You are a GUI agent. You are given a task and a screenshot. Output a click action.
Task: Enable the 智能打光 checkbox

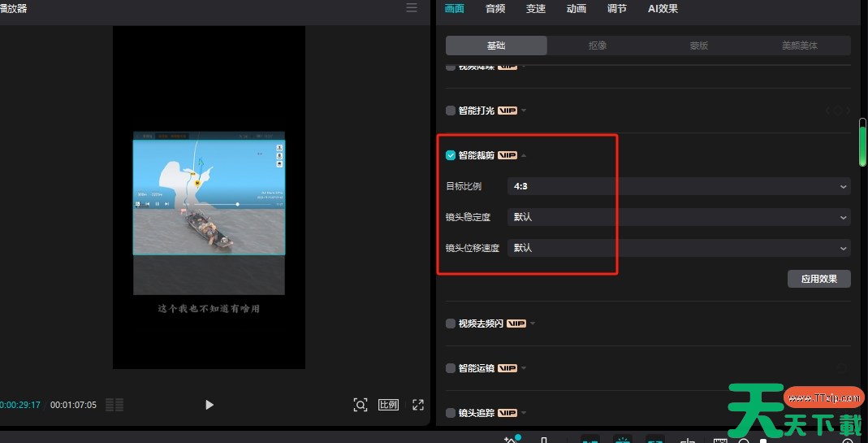coord(451,111)
